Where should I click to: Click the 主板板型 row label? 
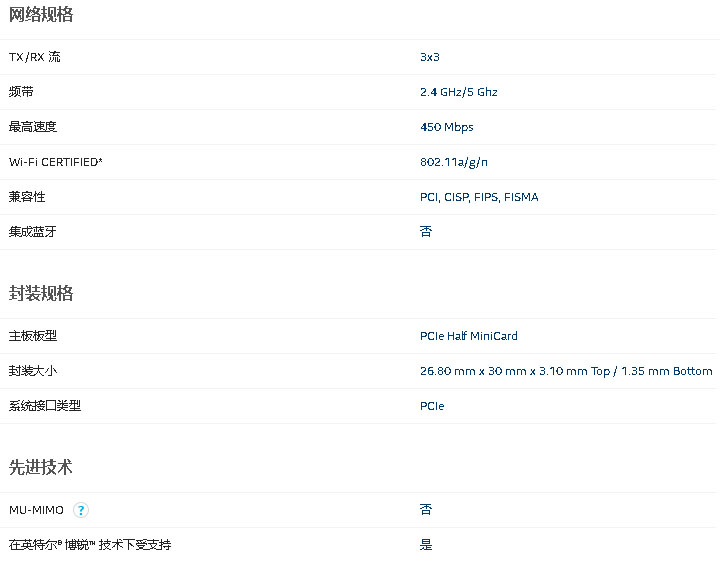33,336
